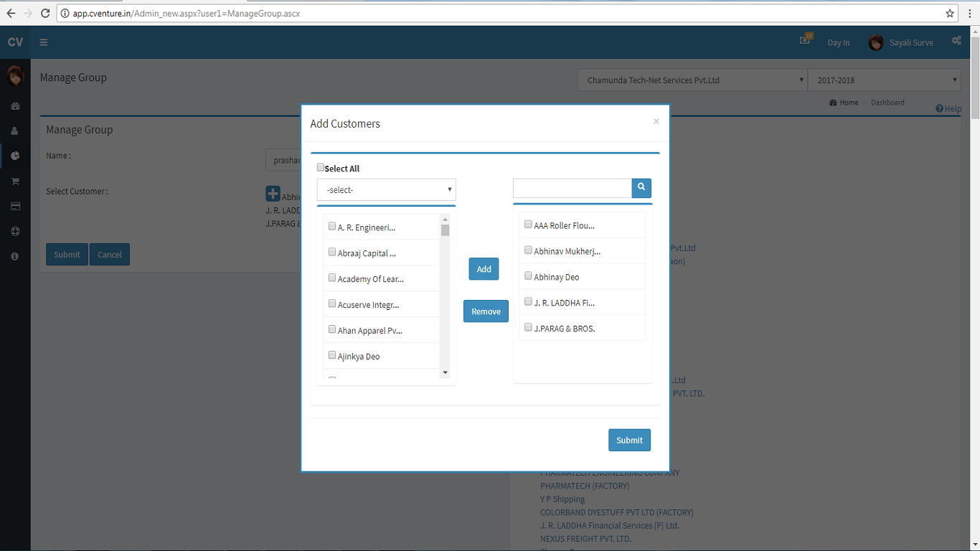Viewport: 980px width, 551px height.
Task: Reload the page with browser refresh icon
Action: [x=45, y=13]
